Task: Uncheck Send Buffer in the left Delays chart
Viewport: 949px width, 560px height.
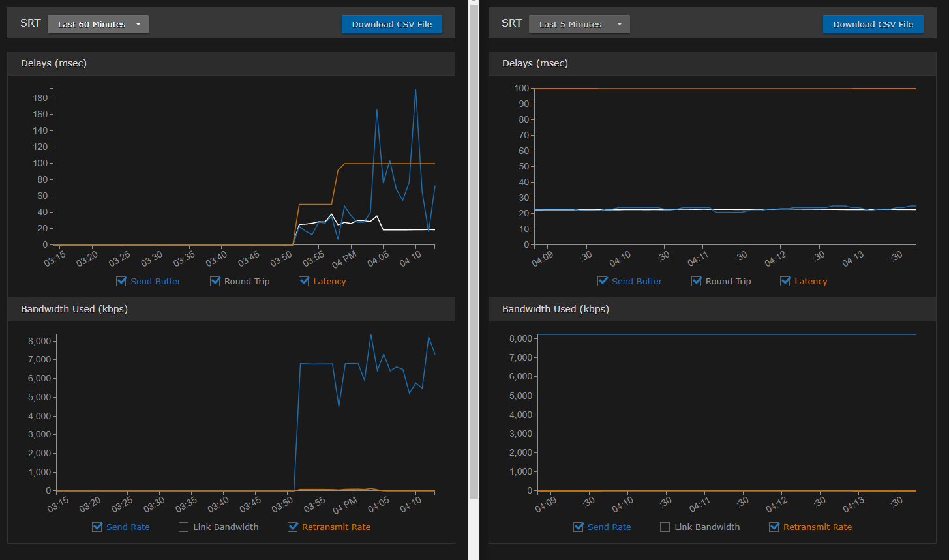Action: [121, 281]
